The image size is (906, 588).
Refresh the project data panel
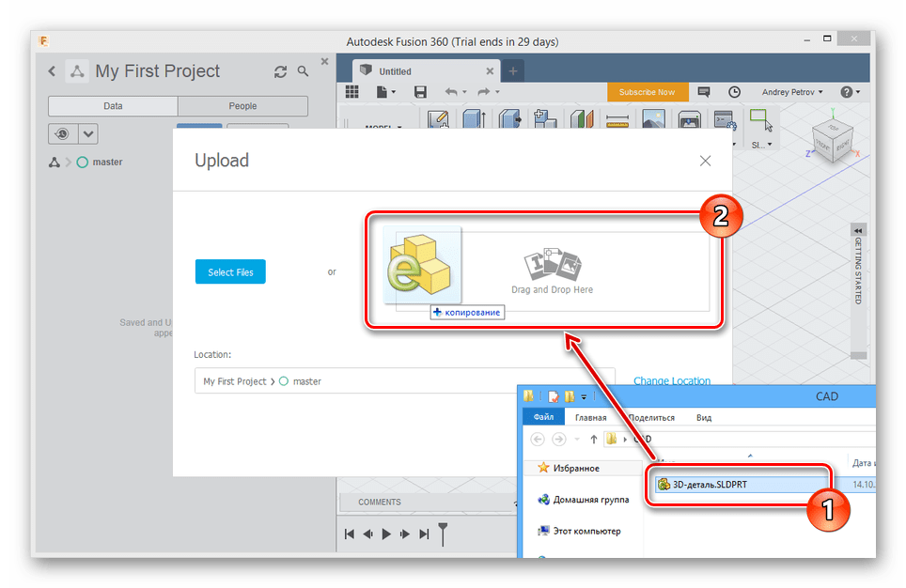pyautogui.click(x=280, y=71)
